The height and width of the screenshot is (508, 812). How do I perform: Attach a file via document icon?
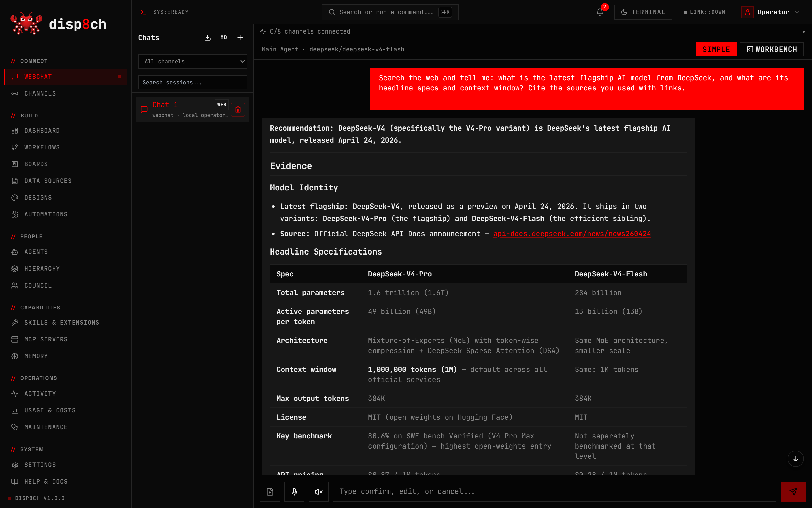(x=270, y=491)
